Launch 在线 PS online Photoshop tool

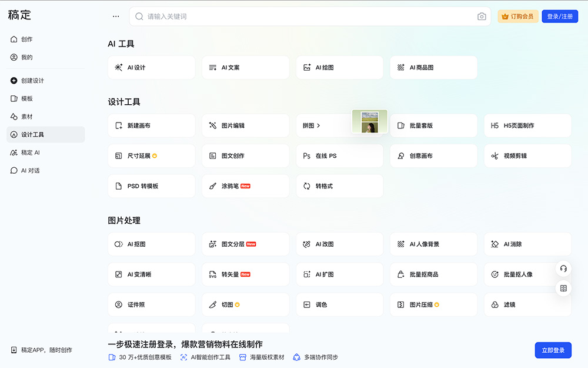pos(339,155)
